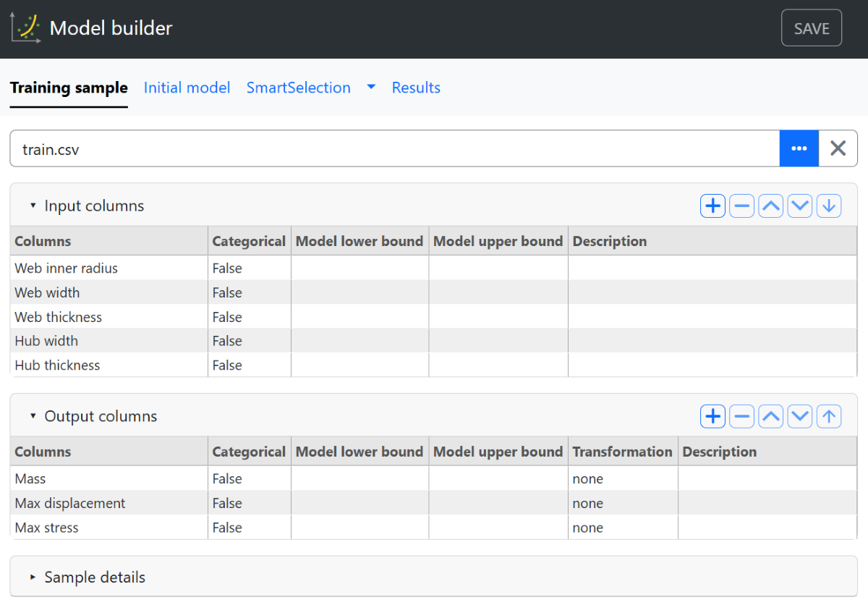Collapse the Input columns section
This screenshot has height=613, width=868.
coord(33,206)
